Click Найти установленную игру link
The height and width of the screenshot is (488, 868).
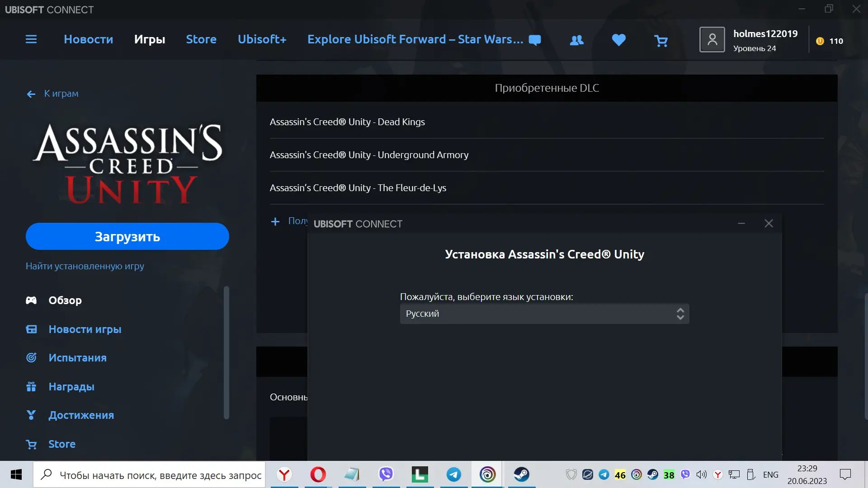coord(85,266)
